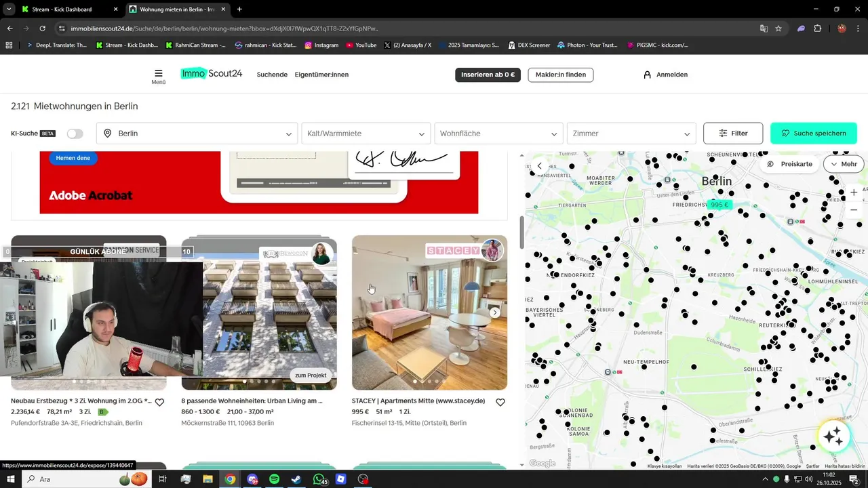This screenshot has height=488, width=868.
Task: Save the Neubau Erstbezug listing with heart
Action: click(159, 402)
